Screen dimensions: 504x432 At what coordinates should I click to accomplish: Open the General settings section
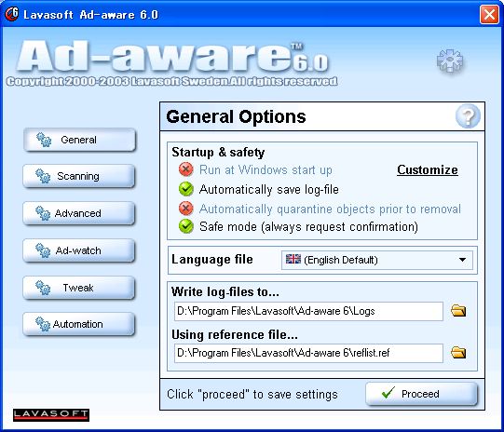tap(79, 140)
